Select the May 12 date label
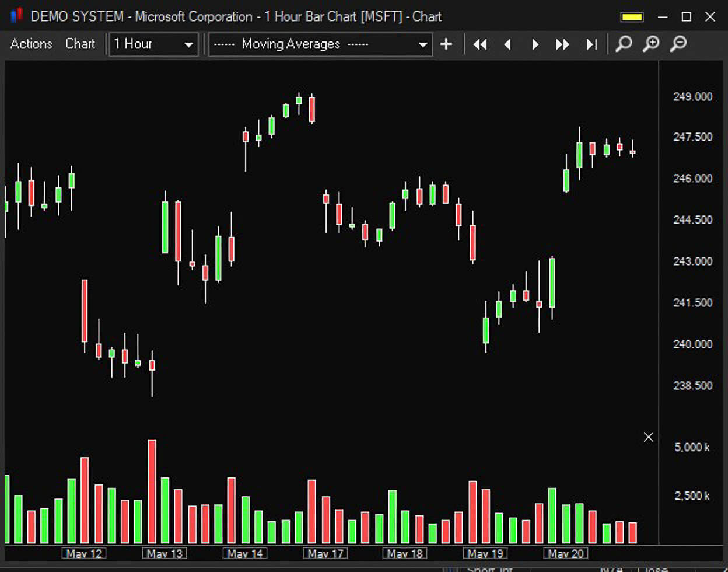Image resolution: width=728 pixels, height=572 pixels. [85, 553]
